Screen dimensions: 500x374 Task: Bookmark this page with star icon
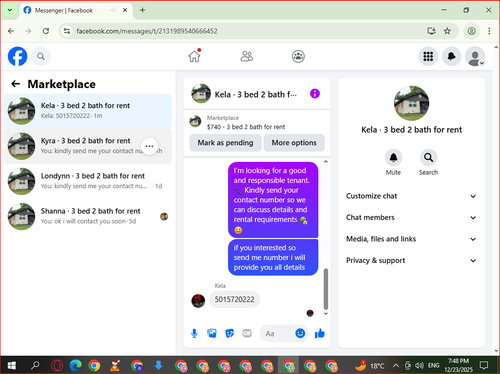[447, 31]
